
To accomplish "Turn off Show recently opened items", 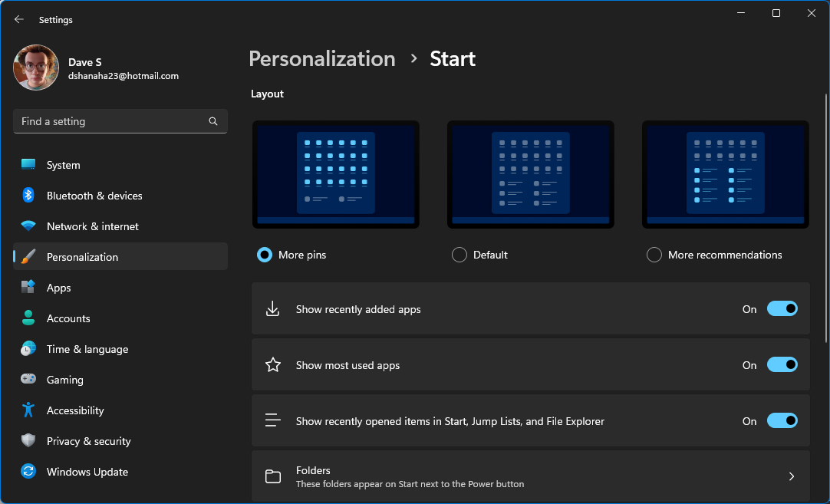I will point(782,420).
